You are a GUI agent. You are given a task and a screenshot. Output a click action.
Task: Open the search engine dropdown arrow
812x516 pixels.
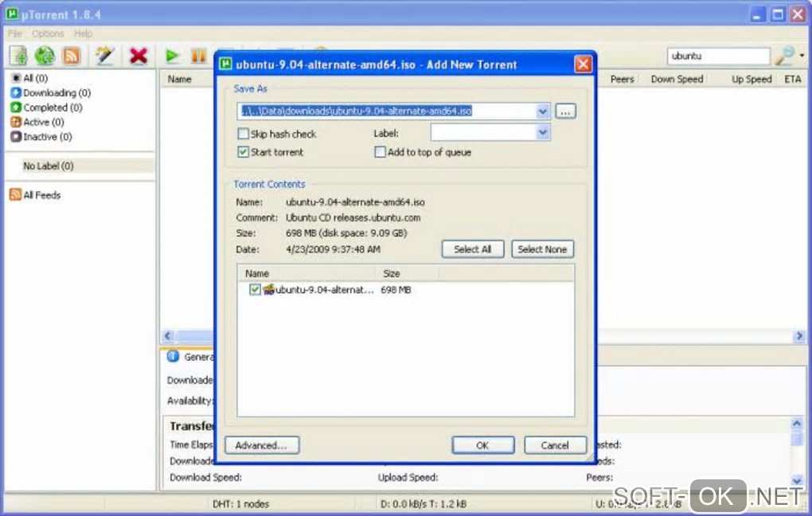click(802, 56)
